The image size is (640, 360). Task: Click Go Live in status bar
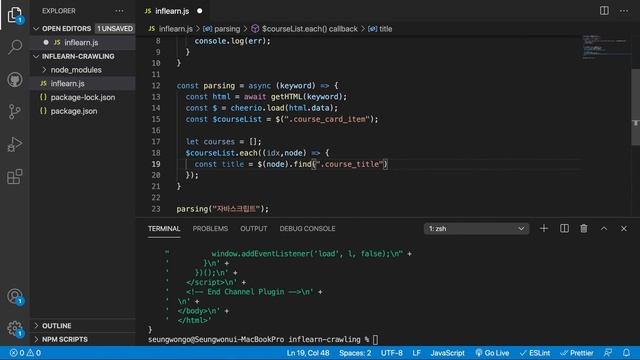point(492,353)
